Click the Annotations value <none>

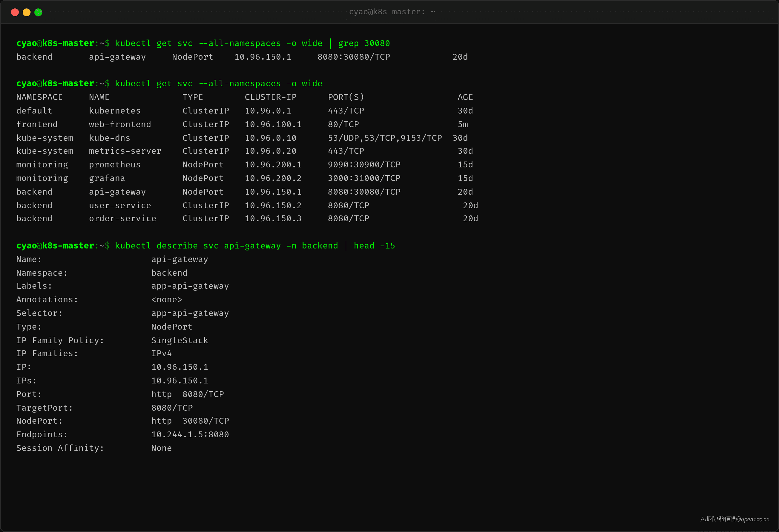(167, 299)
